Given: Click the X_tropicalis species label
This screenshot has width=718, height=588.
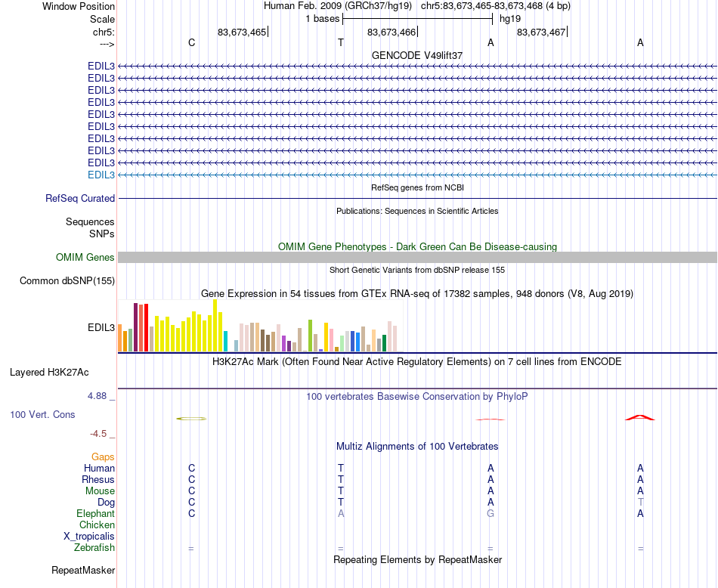Looking at the screenshot, I should coord(89,537).
